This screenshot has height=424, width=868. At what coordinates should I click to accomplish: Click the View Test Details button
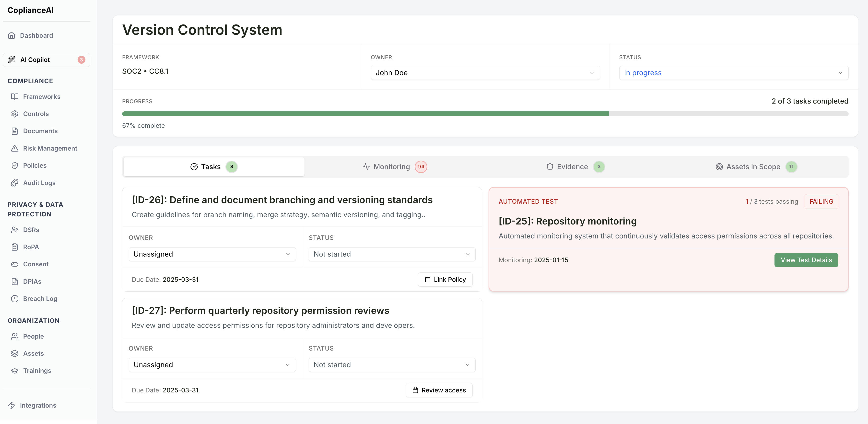click(806, 260)
